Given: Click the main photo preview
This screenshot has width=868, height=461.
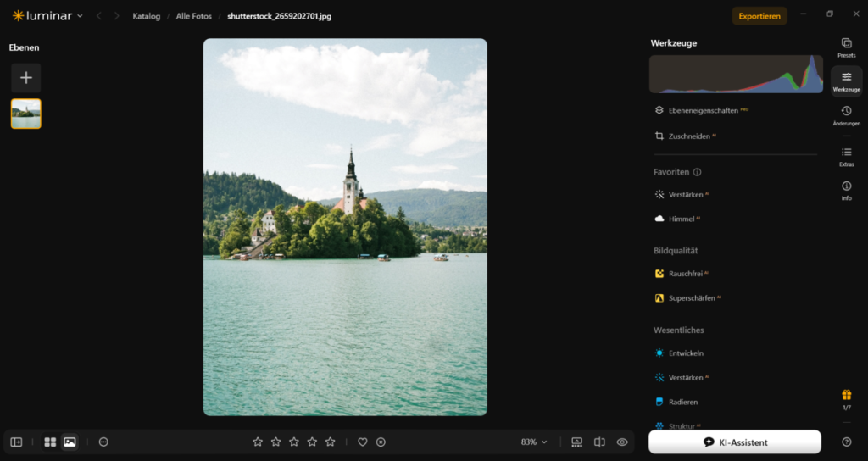Looking at the screenshot, I should [345, 227].
